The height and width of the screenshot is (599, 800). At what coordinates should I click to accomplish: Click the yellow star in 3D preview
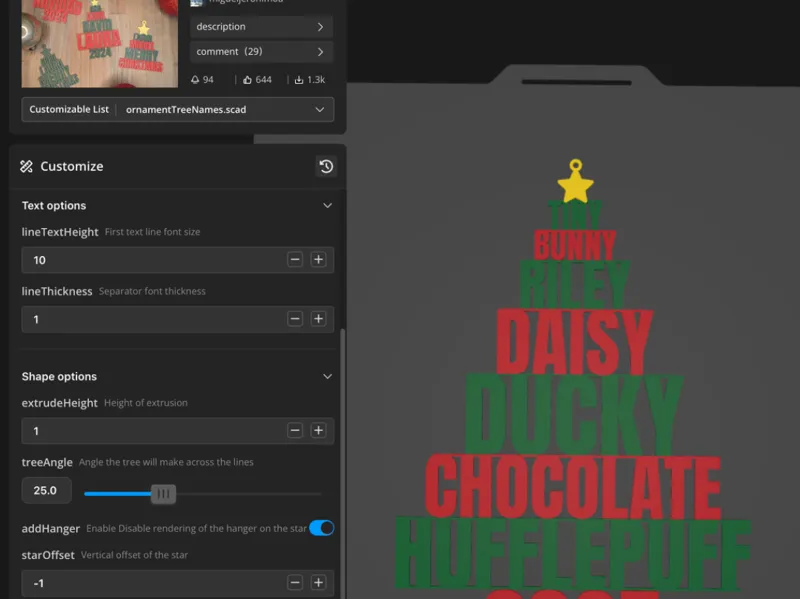click(576, 186)
